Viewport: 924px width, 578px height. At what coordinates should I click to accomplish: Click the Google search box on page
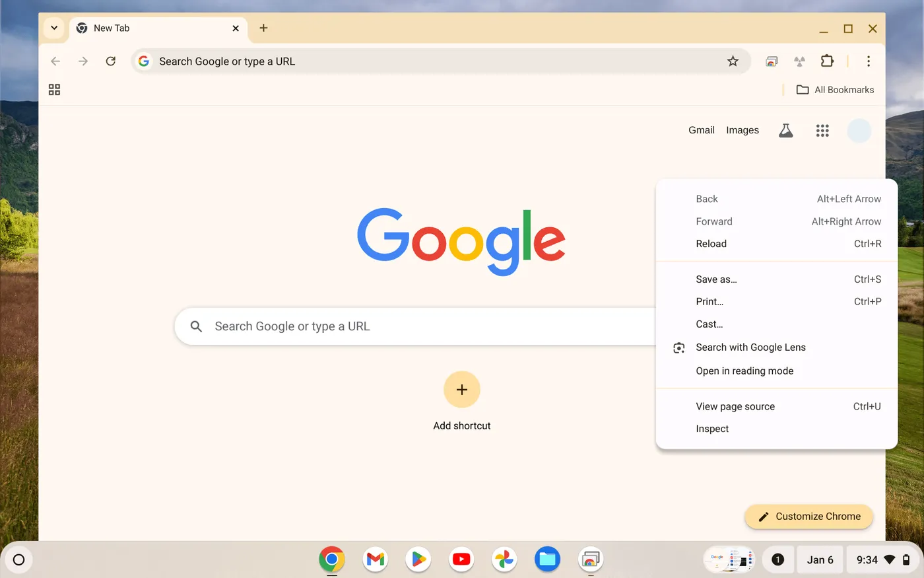416,326
